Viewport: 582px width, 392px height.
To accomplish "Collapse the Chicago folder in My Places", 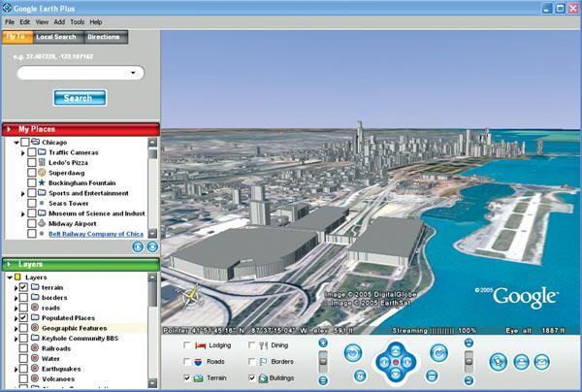I will (x=16, y=143).
